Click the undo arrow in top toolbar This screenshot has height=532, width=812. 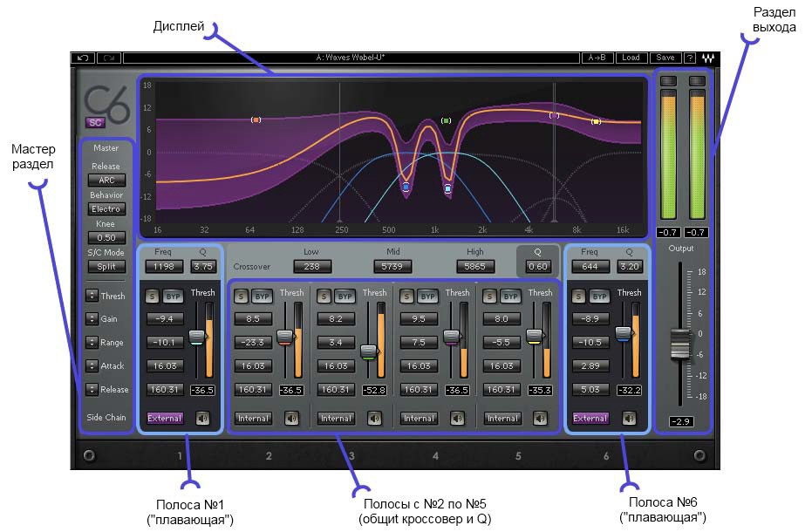point(84,58)
